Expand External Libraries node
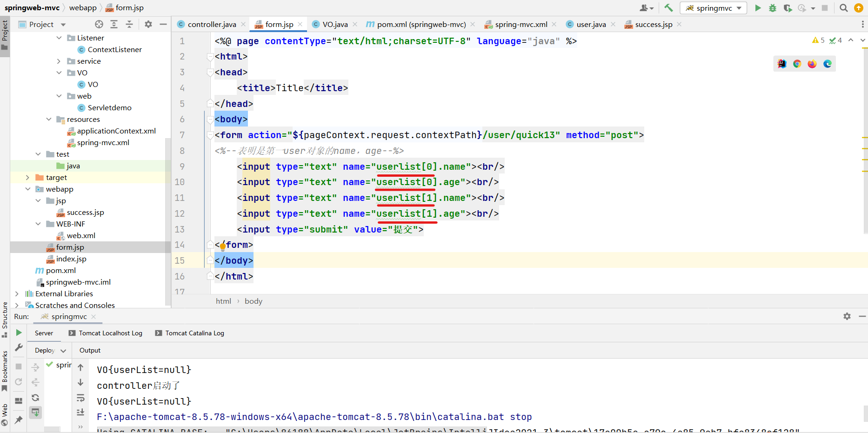Viewport: 868px width, 433px height. click(17, 293)
